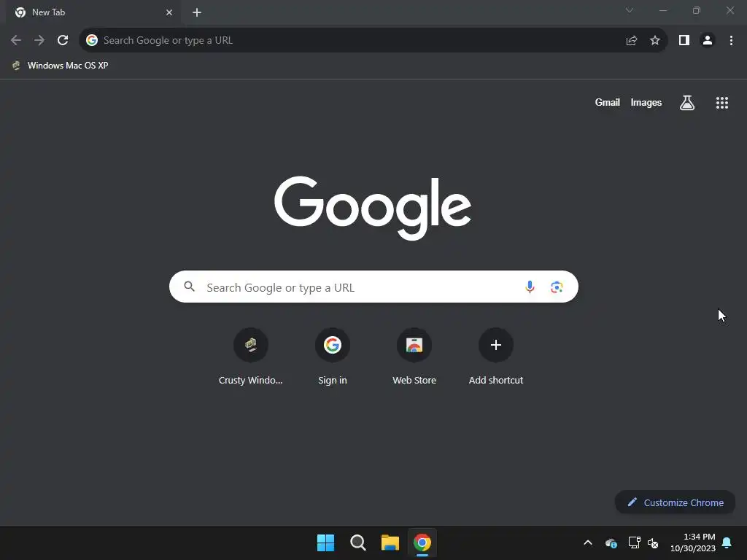Image resolution: width=747 pixels, height=560 pixels.
Task: Click the Google logo
Action: [x=373, y=208]
